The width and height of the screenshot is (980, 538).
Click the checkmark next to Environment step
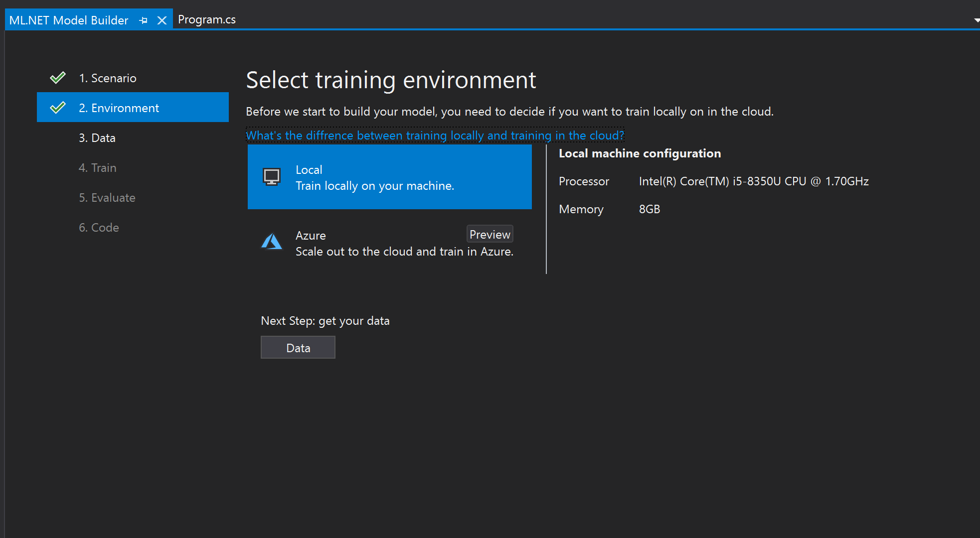tap(58, 108)
